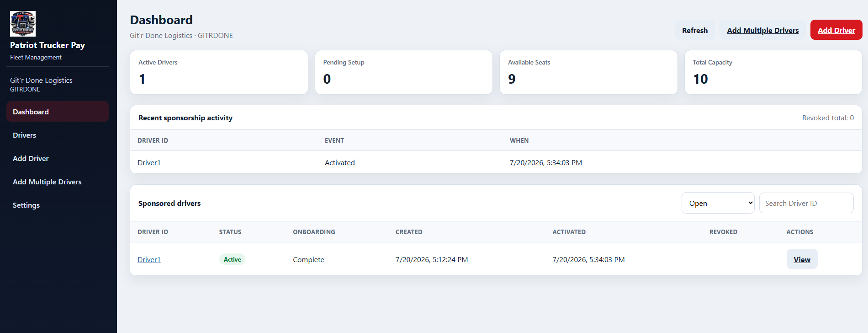The height and width of the screenshot is (333, 868).
Task: Click the Refresh button
Action: tap(695, 30)
